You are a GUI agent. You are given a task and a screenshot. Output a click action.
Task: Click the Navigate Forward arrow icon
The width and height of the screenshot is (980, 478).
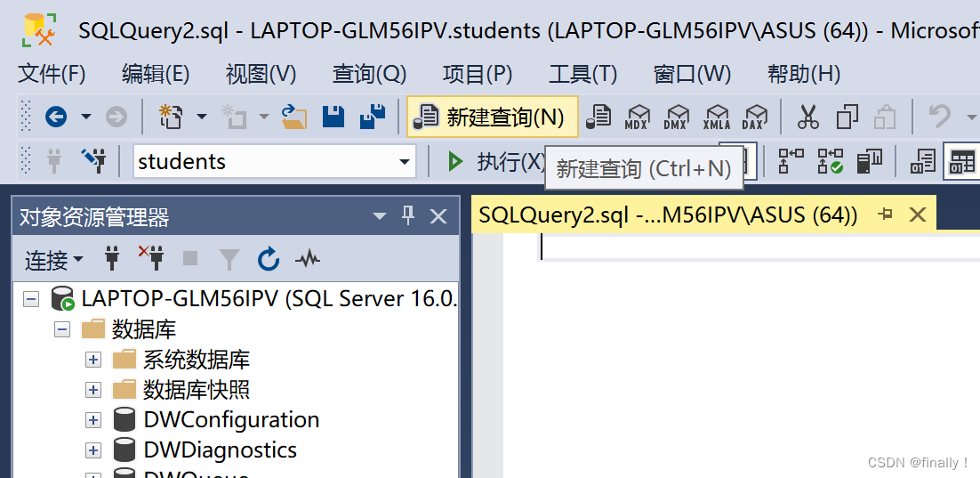(116, 117)
